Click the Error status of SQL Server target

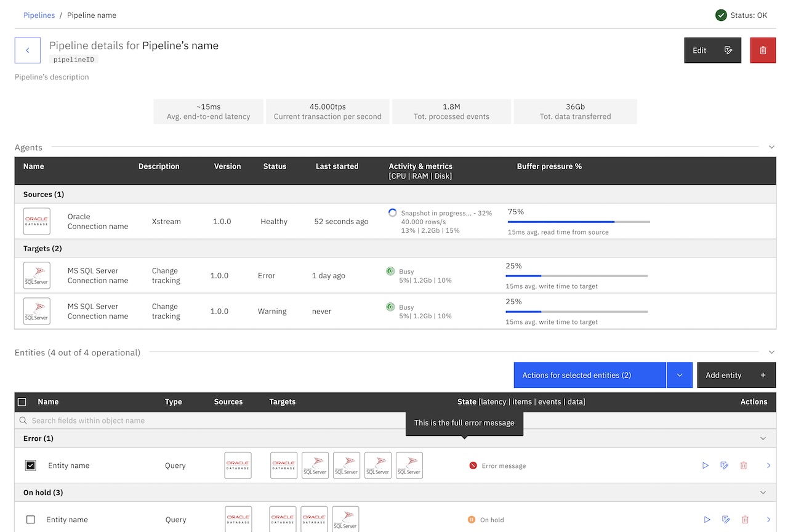(267, 276)
